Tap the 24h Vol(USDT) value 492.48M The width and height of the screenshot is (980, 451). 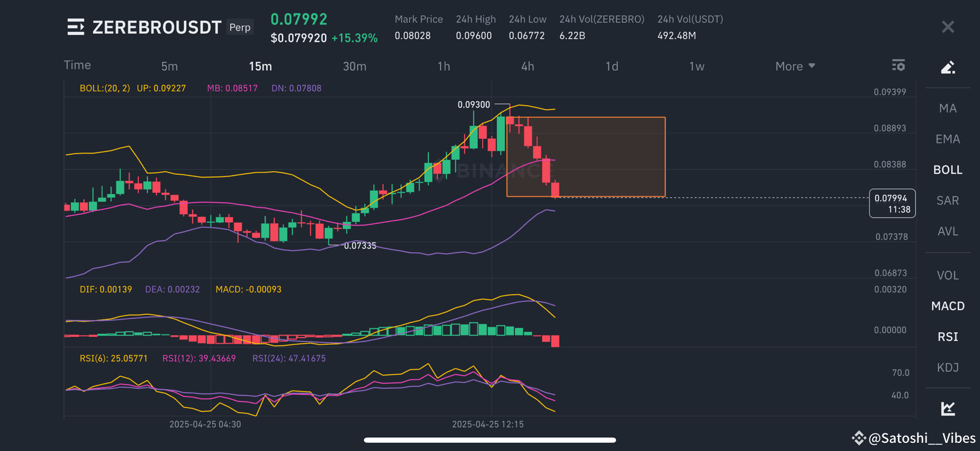[677, 36]
